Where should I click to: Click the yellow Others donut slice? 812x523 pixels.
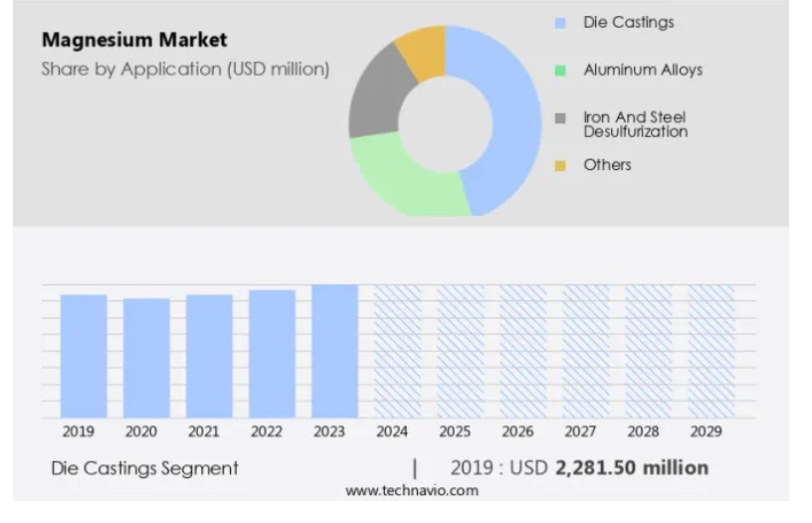pyautogui.click(x=422, y=50)
